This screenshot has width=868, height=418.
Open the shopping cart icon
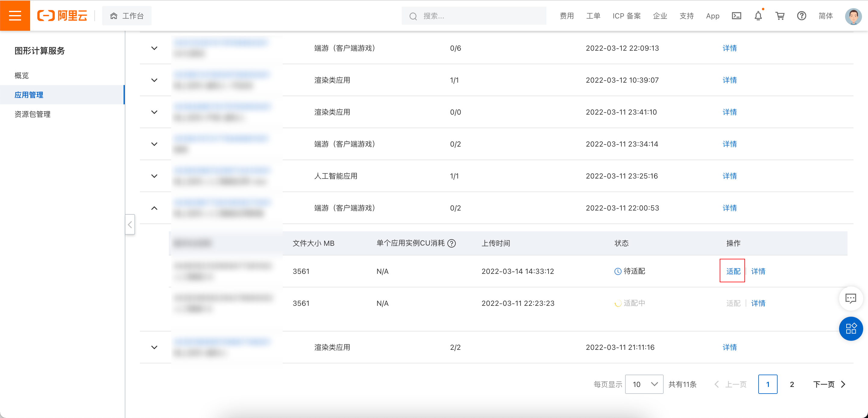[780, 16]
